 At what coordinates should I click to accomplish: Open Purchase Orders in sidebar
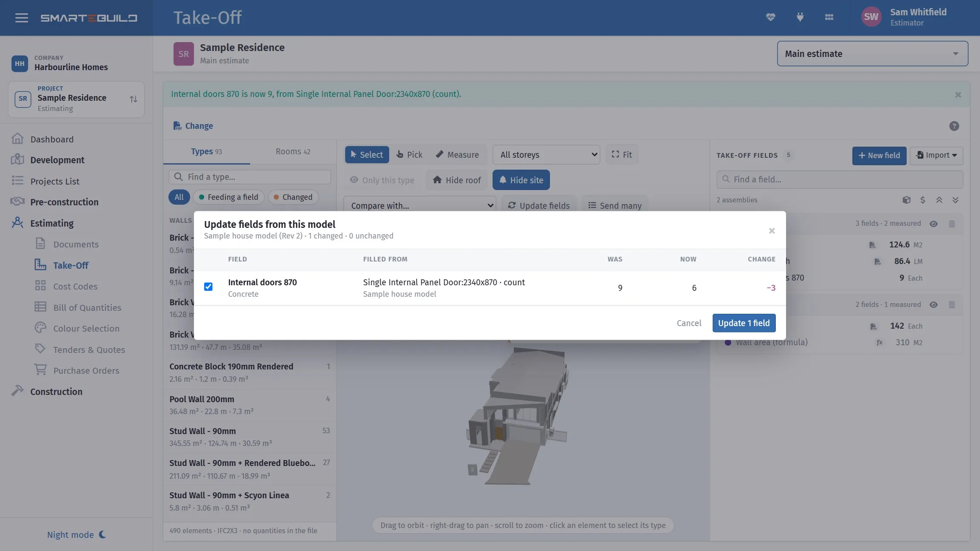[86, 370]
